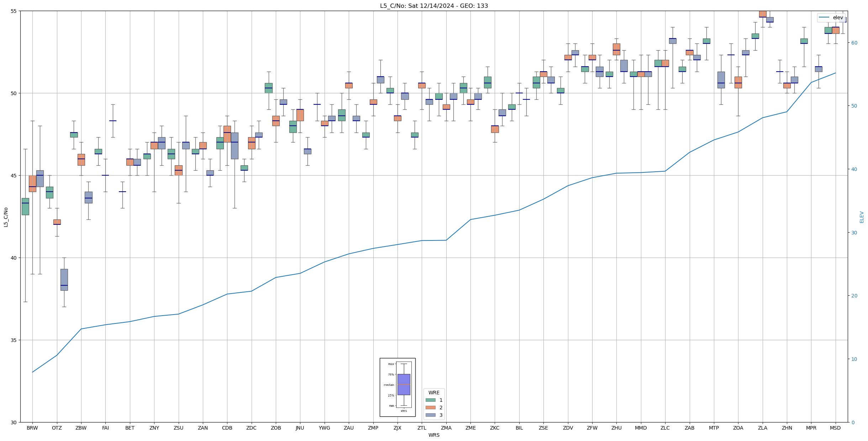The image size is (868, 441).
Task: Click the orange WRE 2 legend swatch
Action: click(430, 408)
